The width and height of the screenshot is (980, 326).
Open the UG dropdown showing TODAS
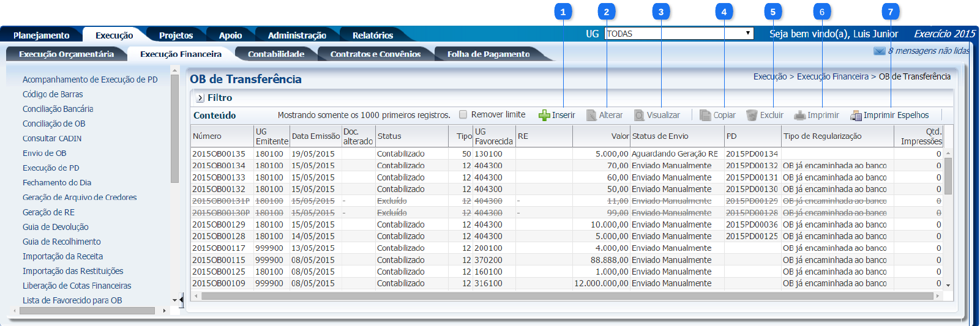click(679, 34)
